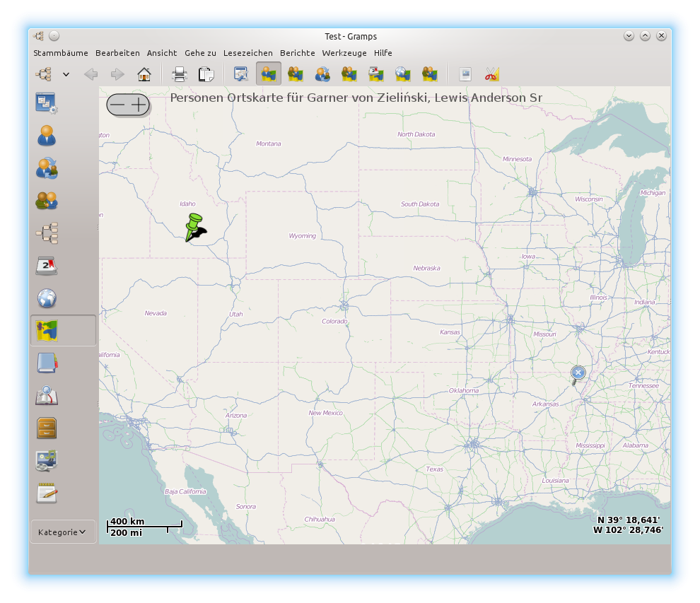Open the Dashboard category in sidebar
700x603 pixels.
47,103
